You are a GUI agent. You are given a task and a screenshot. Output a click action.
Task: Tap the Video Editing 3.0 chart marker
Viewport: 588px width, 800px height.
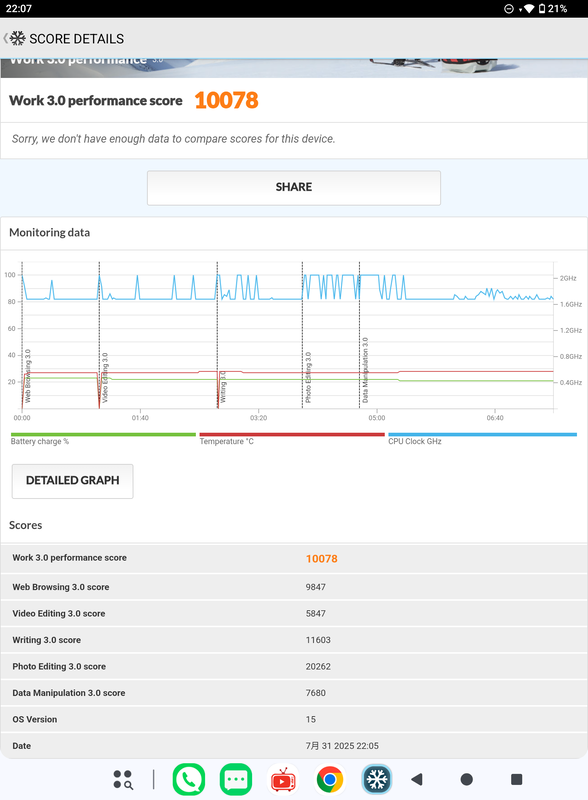click(105, 378)
